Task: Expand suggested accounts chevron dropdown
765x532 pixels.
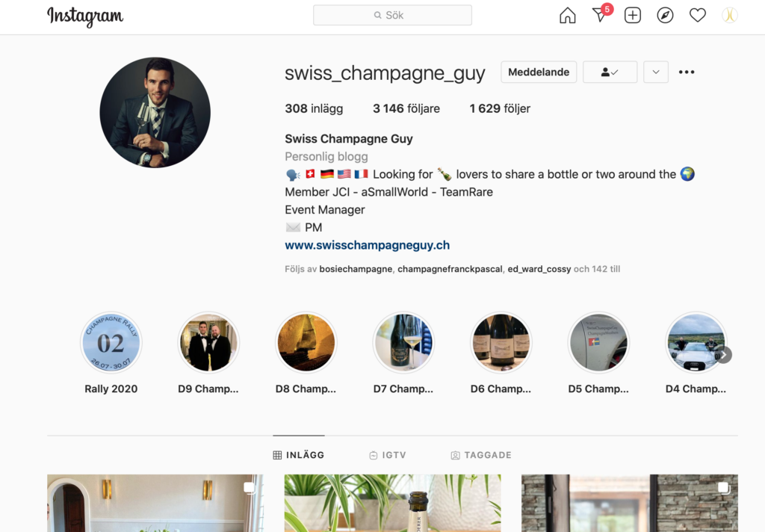Action: (656, 72)
